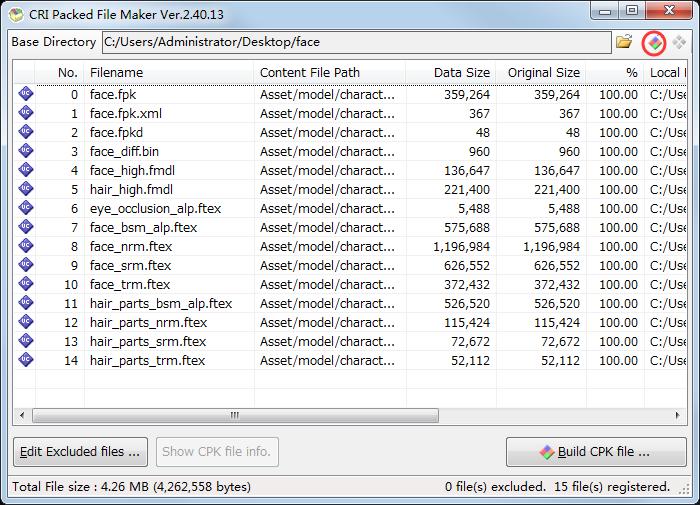Select the file icon for face_high.fmdl row
Screen dimensions: 700x505
pos(26,170)
